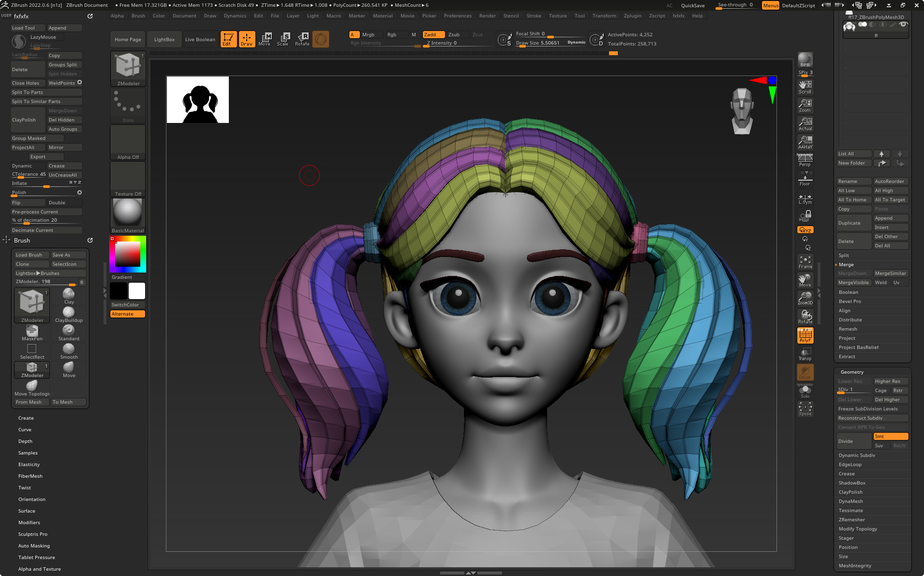The height and width of the screenshot is (576, 924).
Task: Toggle L.Sym local symmetry
Action: point(805,198)
